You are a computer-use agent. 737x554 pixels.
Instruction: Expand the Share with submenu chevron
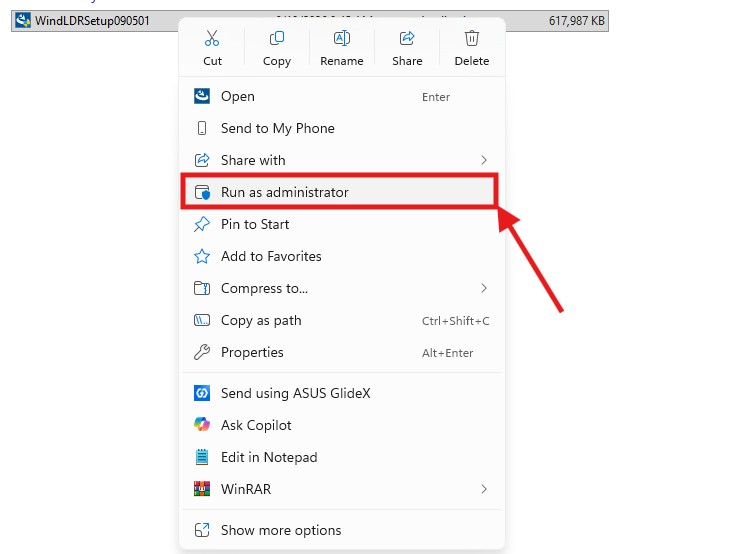(484, 160)
